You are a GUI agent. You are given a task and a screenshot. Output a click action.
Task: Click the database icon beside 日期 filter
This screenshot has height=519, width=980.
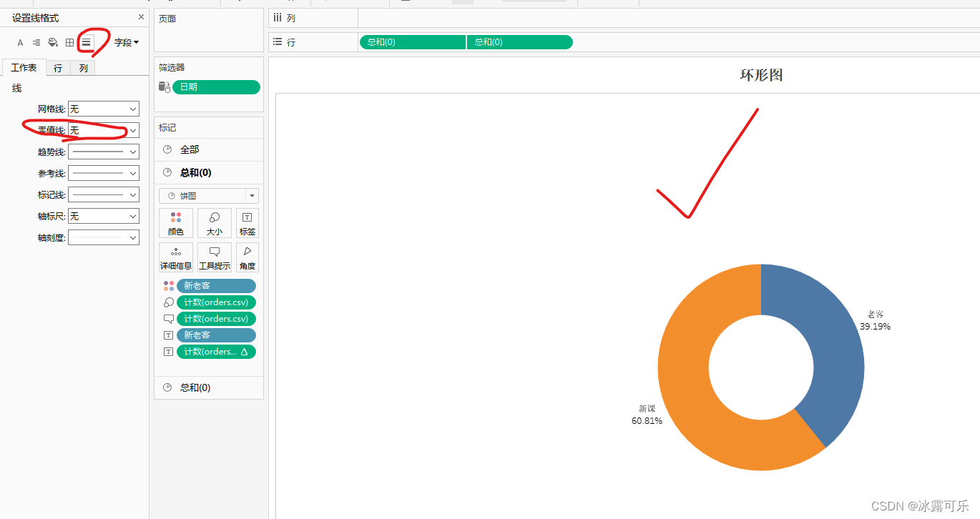point(164,87)
